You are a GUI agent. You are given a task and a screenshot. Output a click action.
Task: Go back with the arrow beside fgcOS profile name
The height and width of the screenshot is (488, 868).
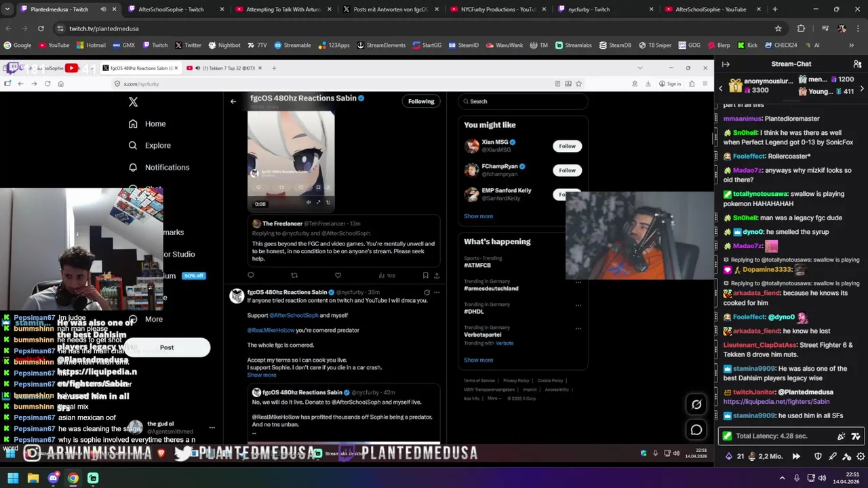tap(233, 101)
